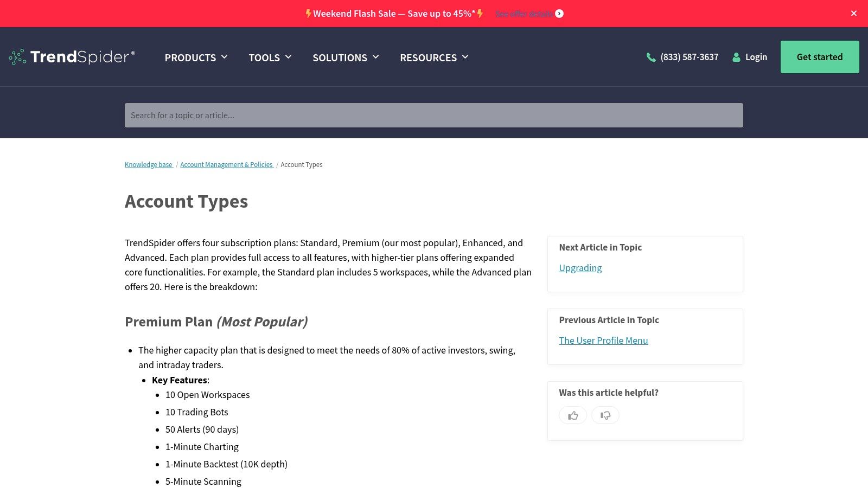Click the '5-Minute Scanning' list item
This screenshot has width=868, height=488.
point(203,481)
